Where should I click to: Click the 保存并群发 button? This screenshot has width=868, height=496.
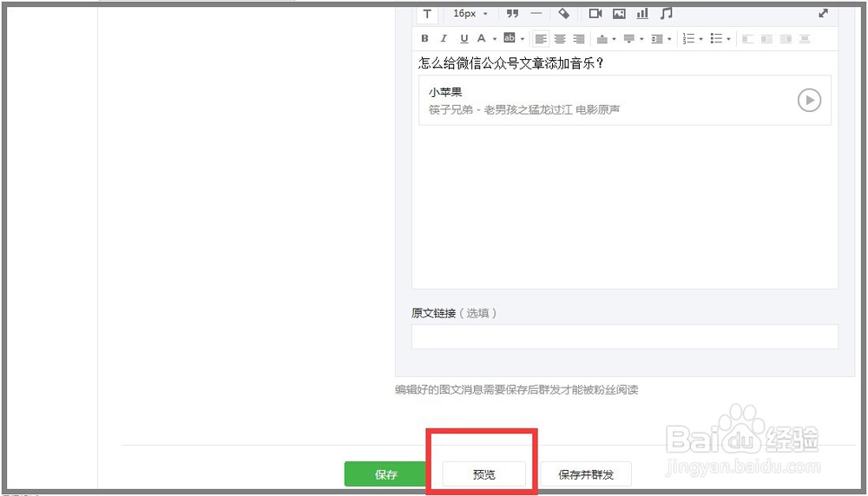point(586,474)
